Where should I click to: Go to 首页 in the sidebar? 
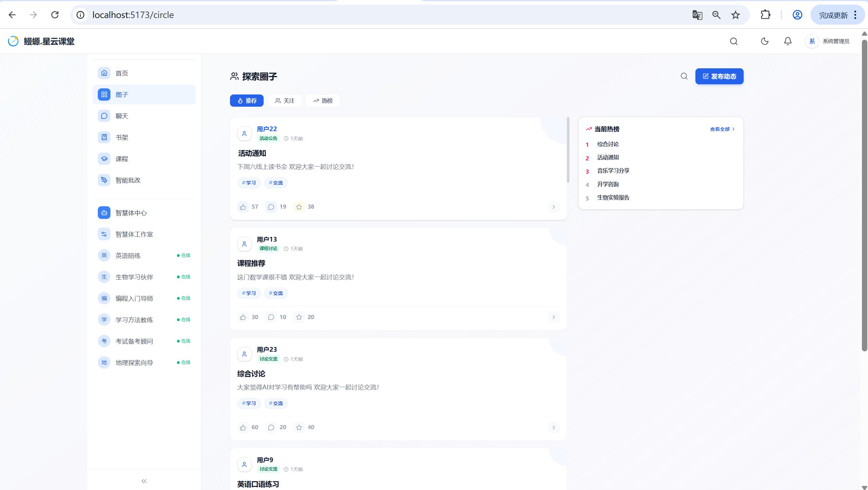coord(144,73)
